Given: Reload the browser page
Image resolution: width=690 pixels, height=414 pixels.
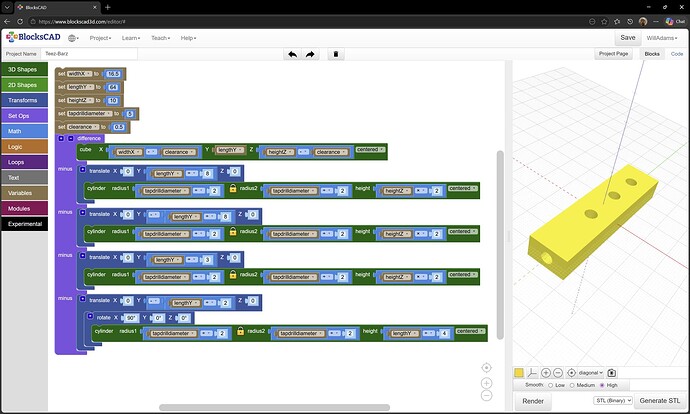Looking at the screenshot, I should tap(20, 21).
